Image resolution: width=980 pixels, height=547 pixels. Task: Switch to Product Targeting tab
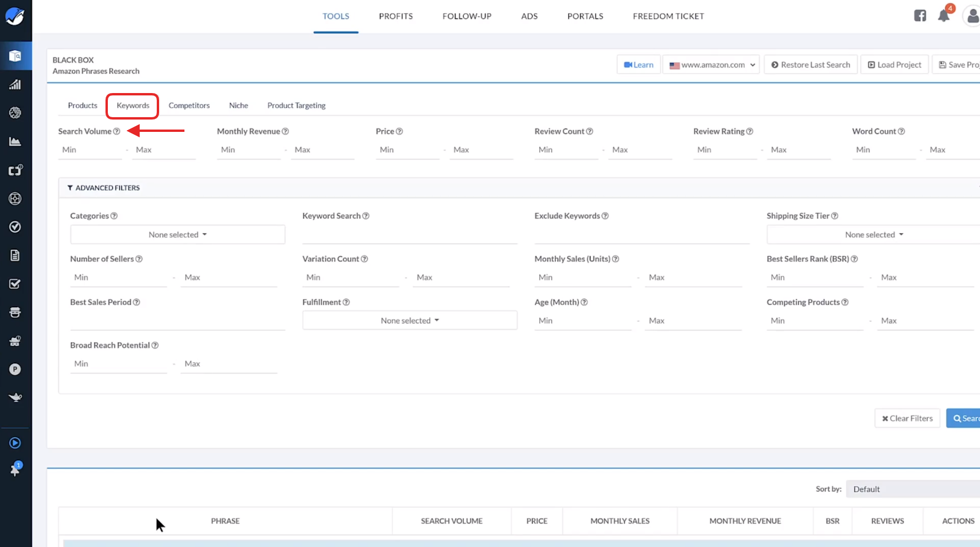tap(296, 105)
